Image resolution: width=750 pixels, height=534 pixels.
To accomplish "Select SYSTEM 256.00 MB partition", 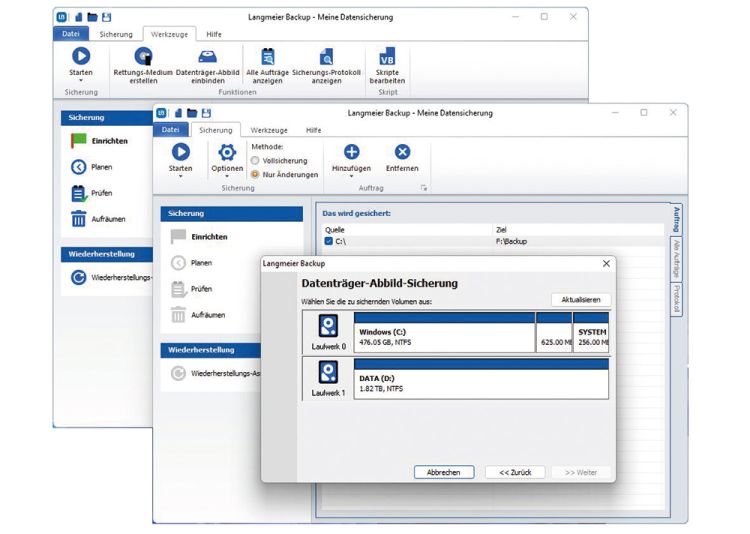I will point(591,333).
